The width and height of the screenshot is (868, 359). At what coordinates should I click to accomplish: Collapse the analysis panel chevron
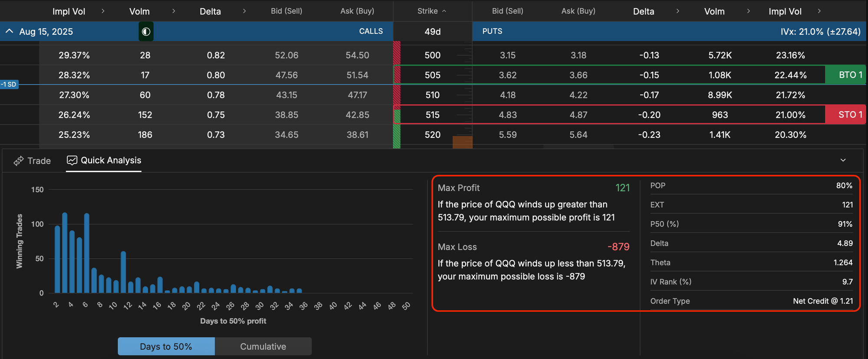[843, 160]
